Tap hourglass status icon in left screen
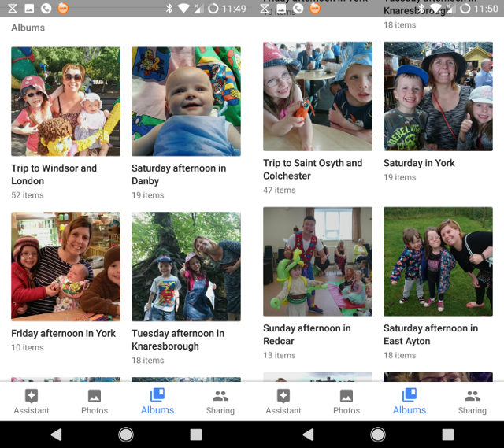 13,9
